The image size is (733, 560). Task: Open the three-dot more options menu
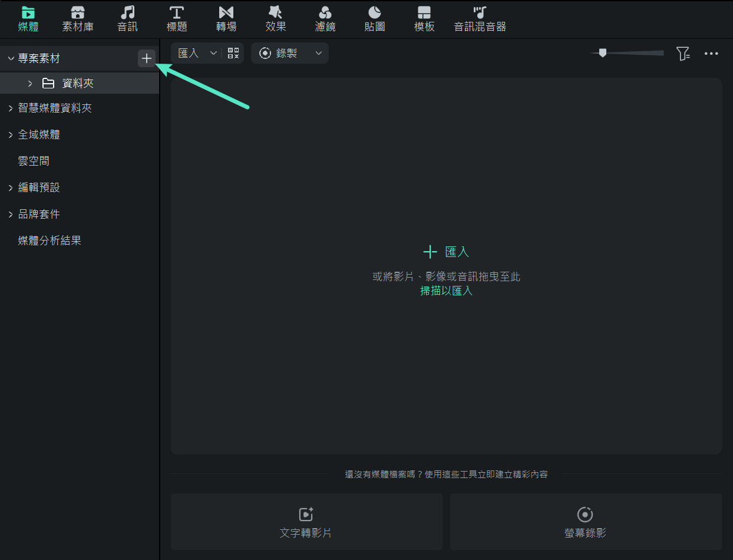(x=711, y=54)
